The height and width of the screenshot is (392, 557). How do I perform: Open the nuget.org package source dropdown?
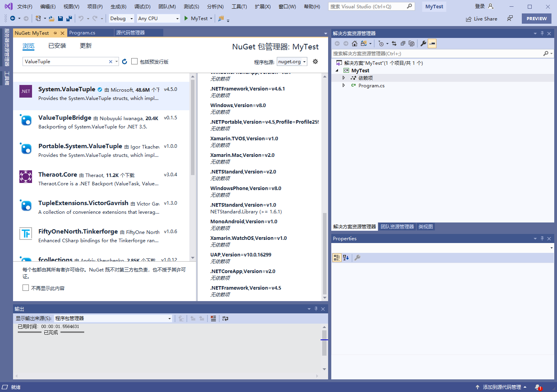[x=292, y=62]
